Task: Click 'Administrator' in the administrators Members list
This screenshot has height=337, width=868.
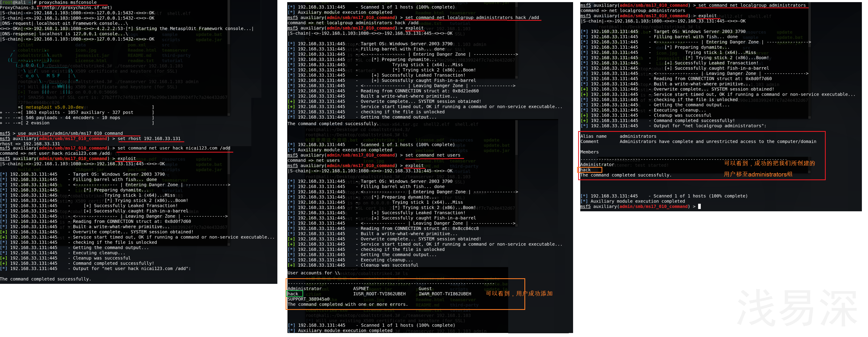Action: pos(597,165)
